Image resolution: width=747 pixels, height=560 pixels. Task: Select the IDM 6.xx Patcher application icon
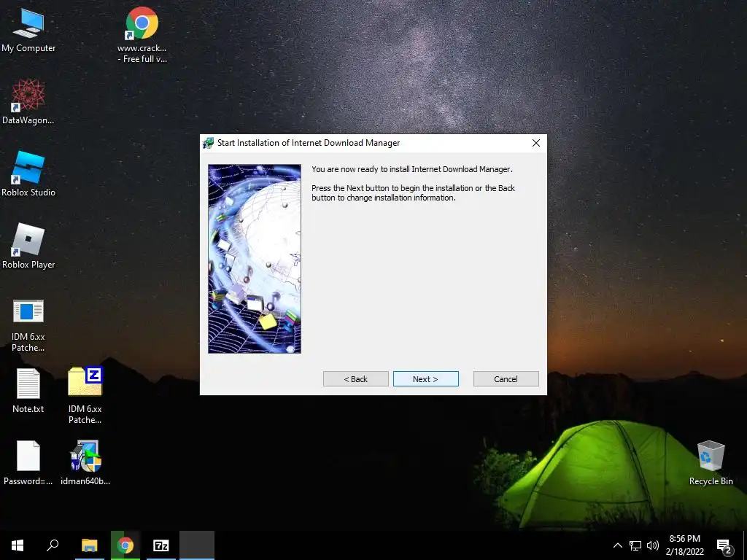click(28, 326)
